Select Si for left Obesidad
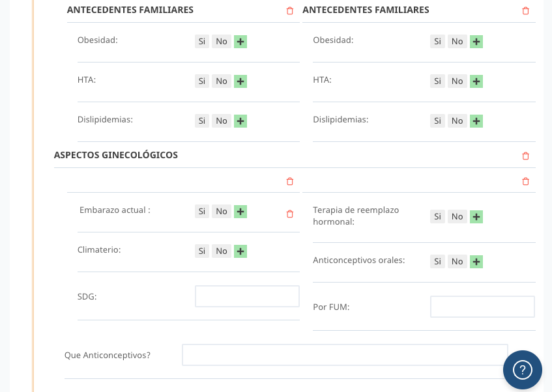 click(x=202, y=42)
